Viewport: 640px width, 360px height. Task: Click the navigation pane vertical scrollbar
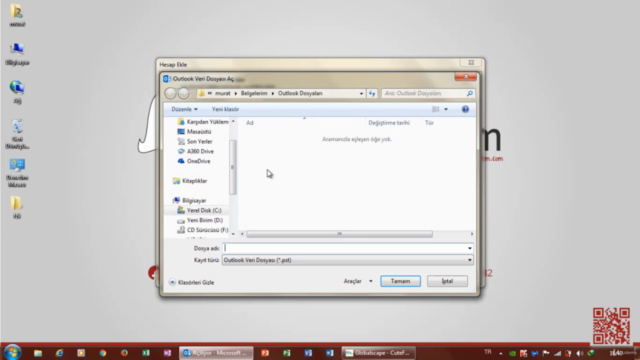tap(233, 167)
